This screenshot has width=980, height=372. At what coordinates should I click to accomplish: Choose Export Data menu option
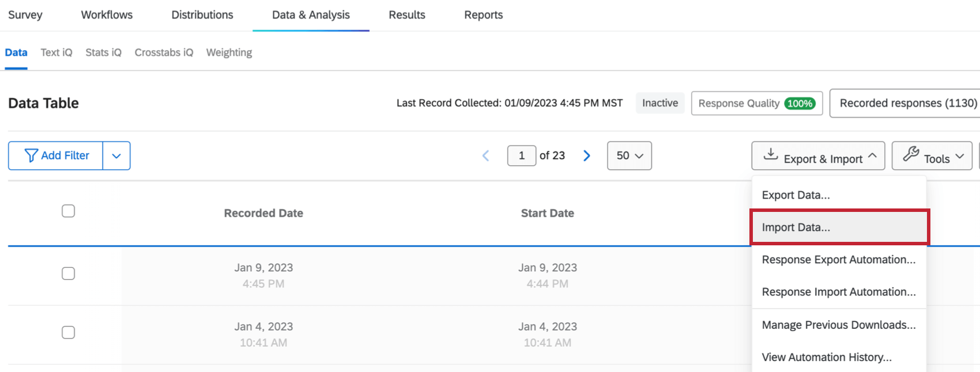(796, 195)
